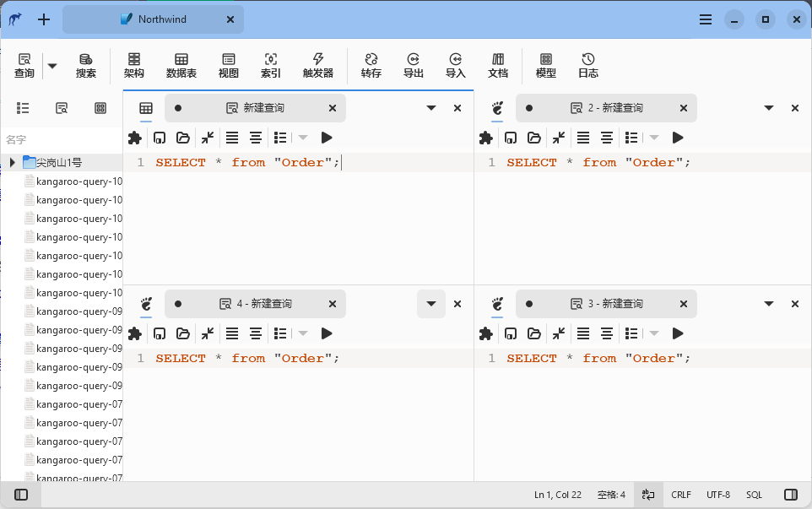Click the foot icon beside 2 - 新建查询 tab
The height and width of the screenshot is (509, 812).
pyautogui.click(x=497, y=108)
